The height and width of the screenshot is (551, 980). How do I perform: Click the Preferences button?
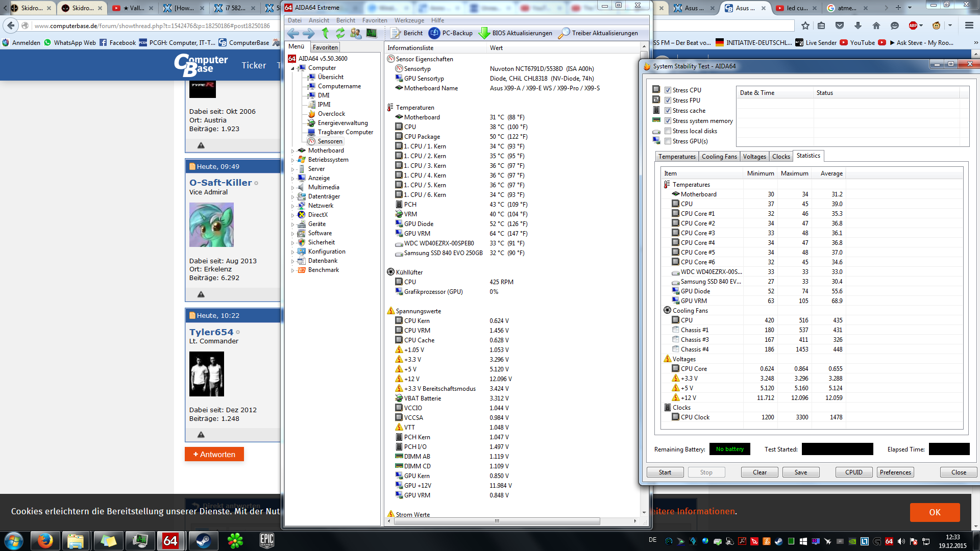[895, 472]
